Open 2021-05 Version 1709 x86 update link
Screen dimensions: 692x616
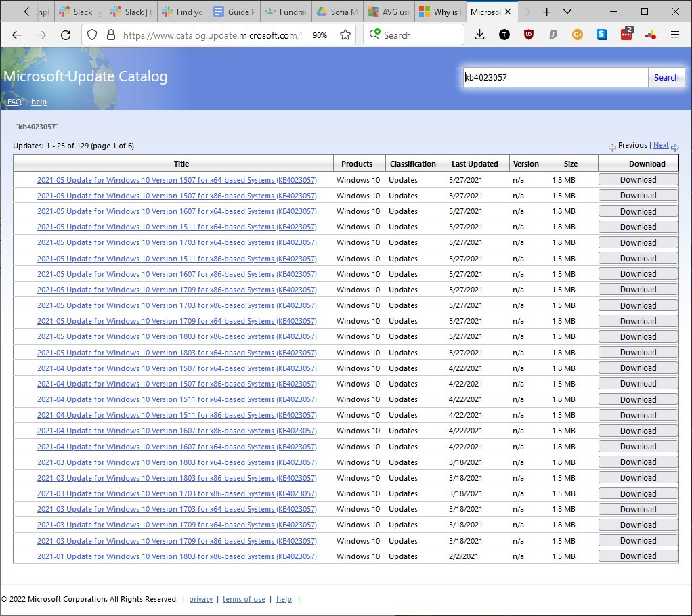coord(177,290)
